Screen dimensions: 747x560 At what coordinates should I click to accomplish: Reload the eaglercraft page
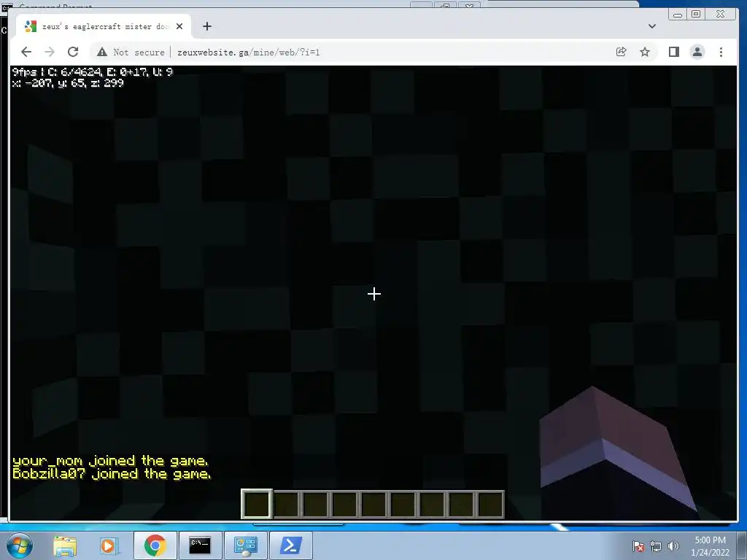73,52
